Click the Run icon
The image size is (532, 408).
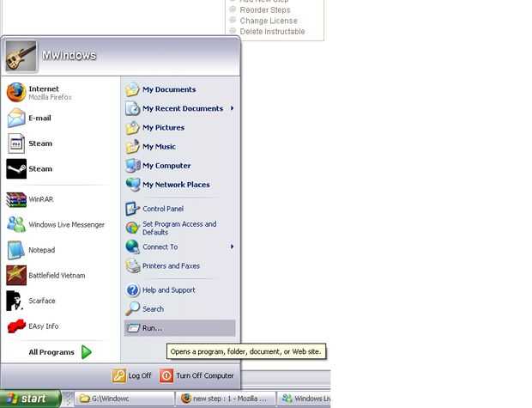pos(133,328)
